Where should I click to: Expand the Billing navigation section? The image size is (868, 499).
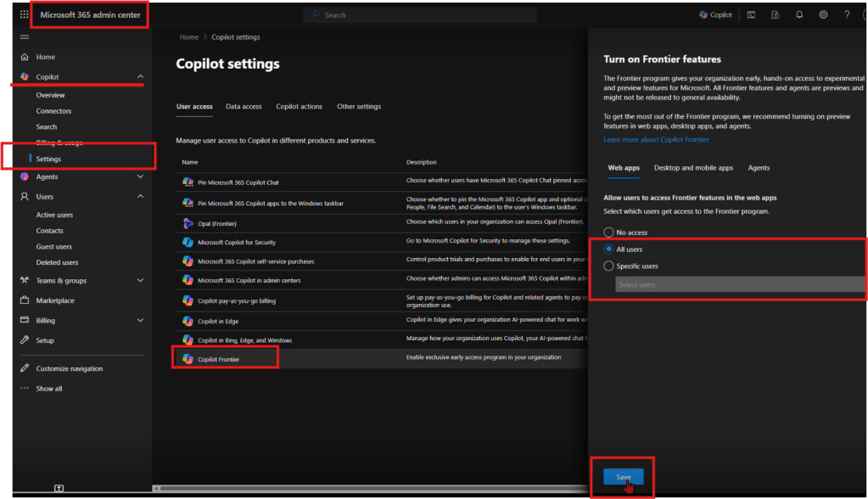coord(140,320)
